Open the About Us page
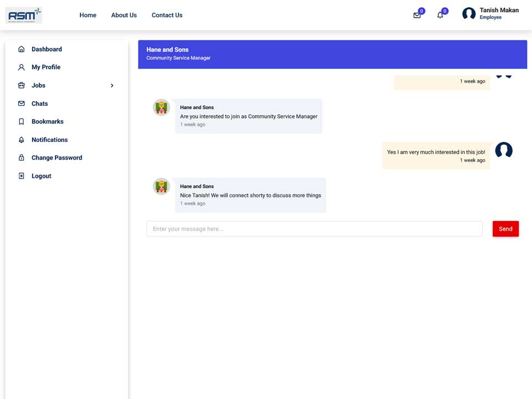This screenshot has width=532, height=399. click(x=124, y=16)
